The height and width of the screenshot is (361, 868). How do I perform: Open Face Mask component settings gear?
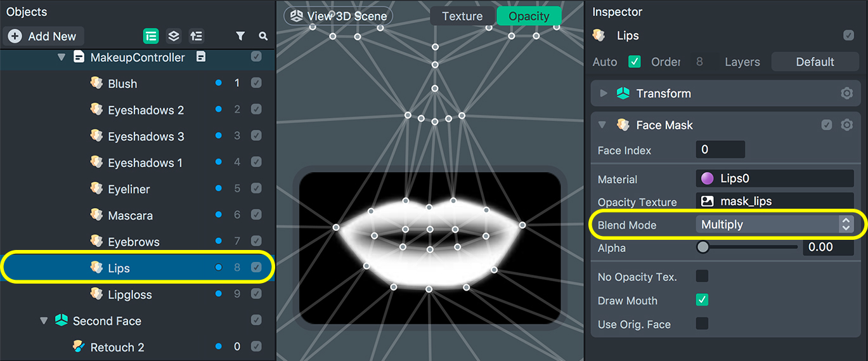pos(846,125)
